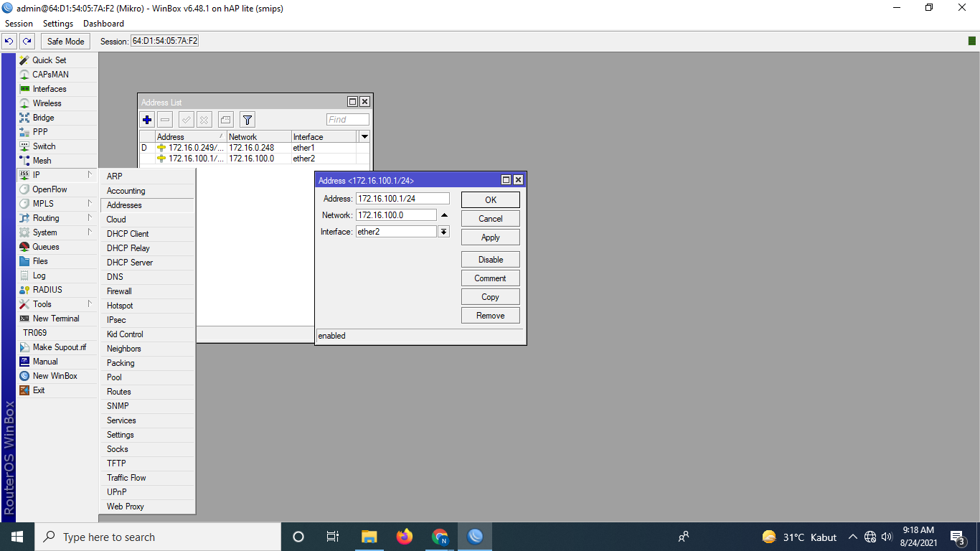The height and width of the screenshot is (551, 980).
Task: Click the Network field containing 172.16.100.0
Action: point(396,215)
